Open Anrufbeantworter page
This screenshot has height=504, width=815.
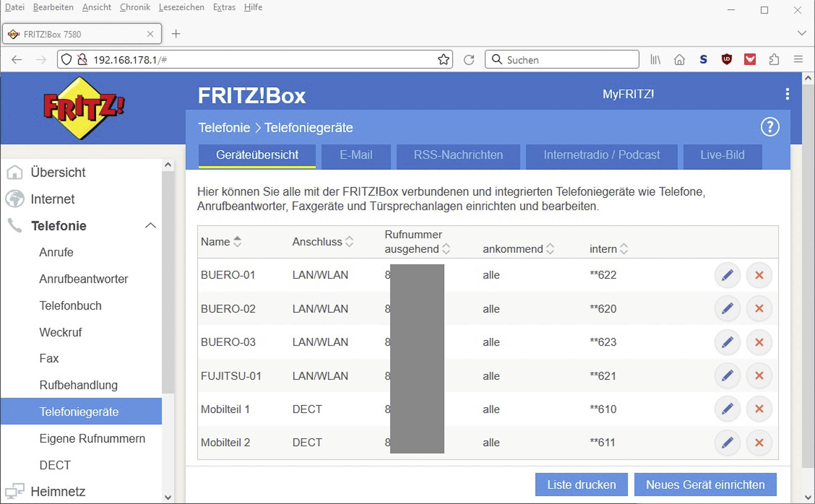click(84, 279)
